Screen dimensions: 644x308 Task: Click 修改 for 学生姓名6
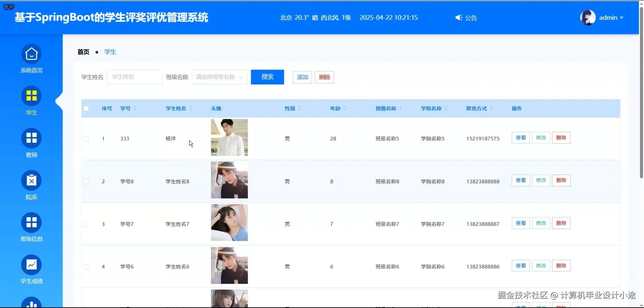[x=541, y=266]
